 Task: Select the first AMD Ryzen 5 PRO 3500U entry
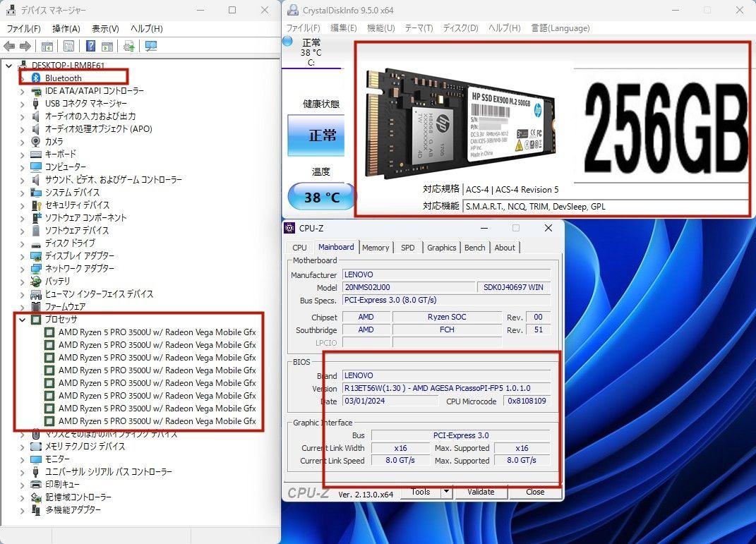click(157, 332)
